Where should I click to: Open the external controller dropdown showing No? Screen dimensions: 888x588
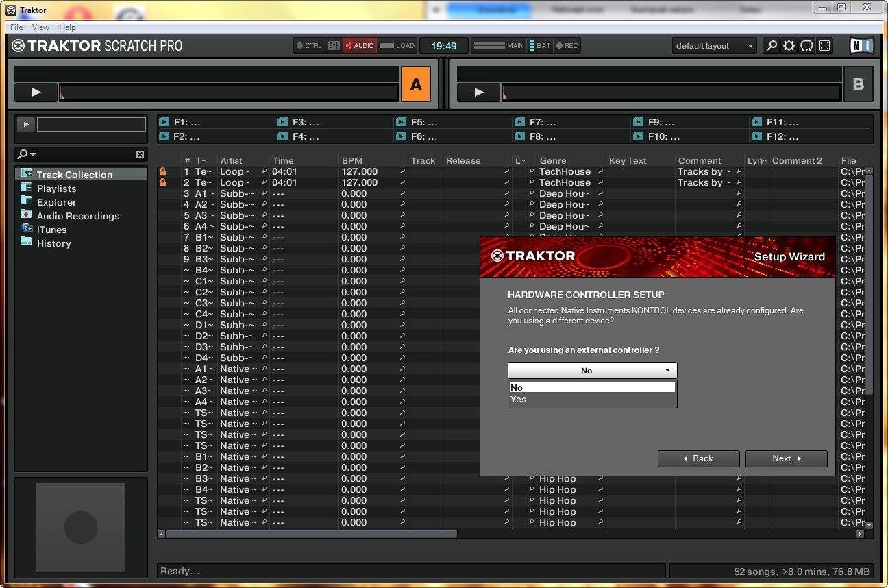click(x=592, y=370)
